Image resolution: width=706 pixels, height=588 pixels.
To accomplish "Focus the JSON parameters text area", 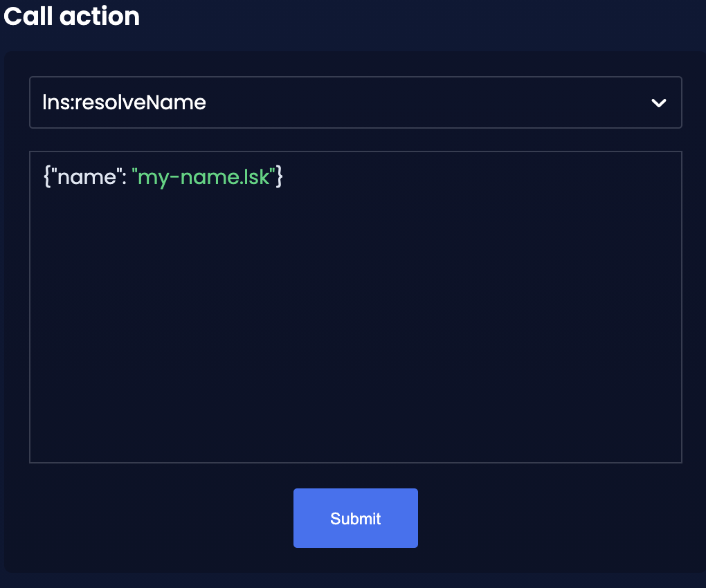I will tap(355, 307).
